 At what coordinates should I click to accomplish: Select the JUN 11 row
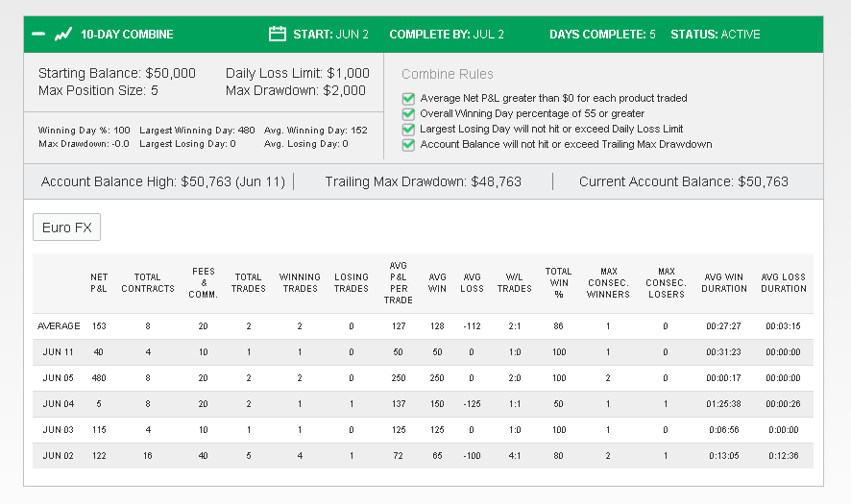click(423, 352)
